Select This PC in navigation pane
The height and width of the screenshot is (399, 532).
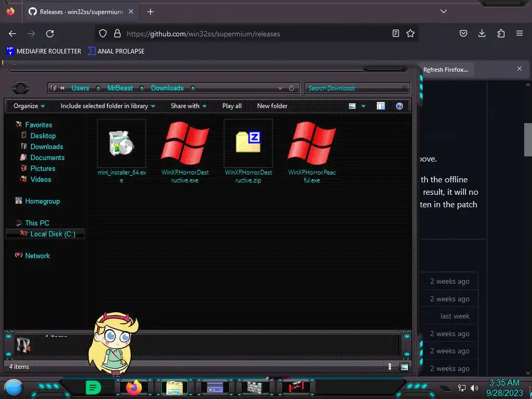pyautogui.click(x=37, y=223)
